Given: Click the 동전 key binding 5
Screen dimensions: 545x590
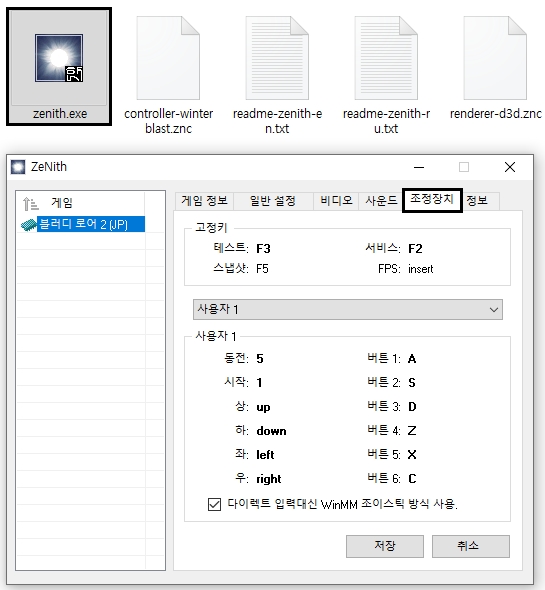Looking at the screenshot, I should click(x=260, y=359).
